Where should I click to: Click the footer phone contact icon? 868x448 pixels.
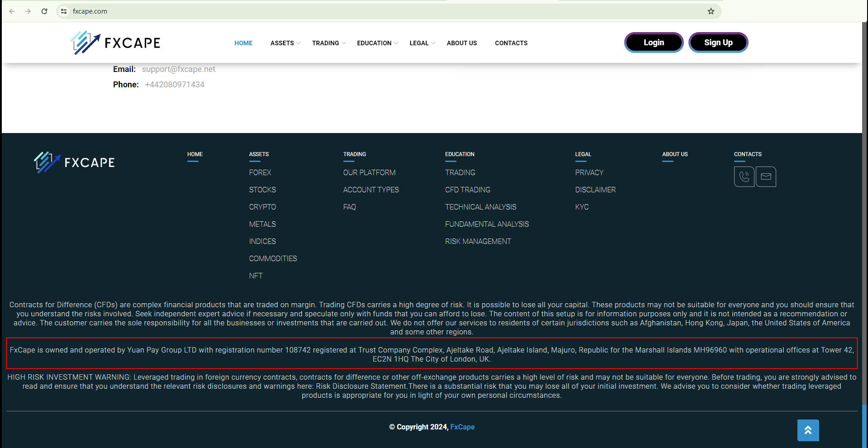click(744, 177)
